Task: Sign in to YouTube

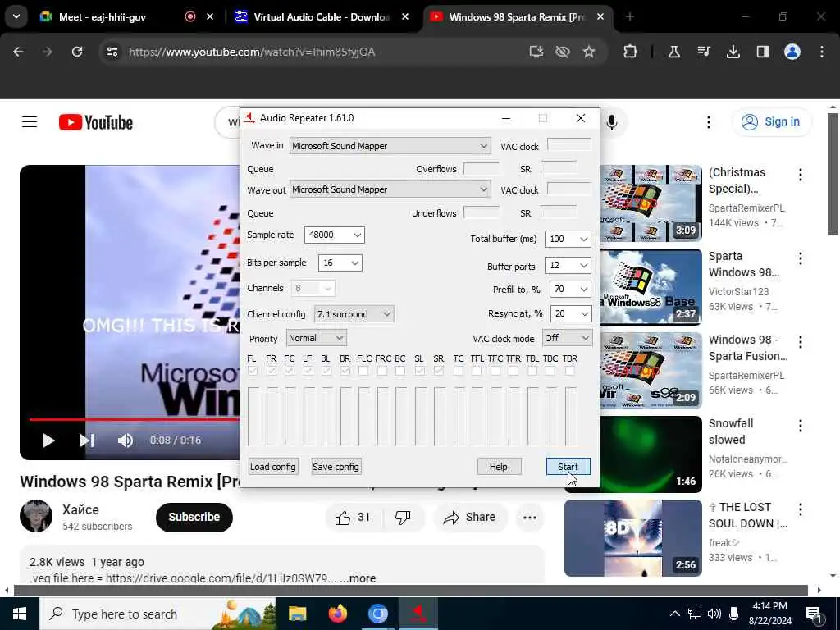Action: [x=772, y=122]
